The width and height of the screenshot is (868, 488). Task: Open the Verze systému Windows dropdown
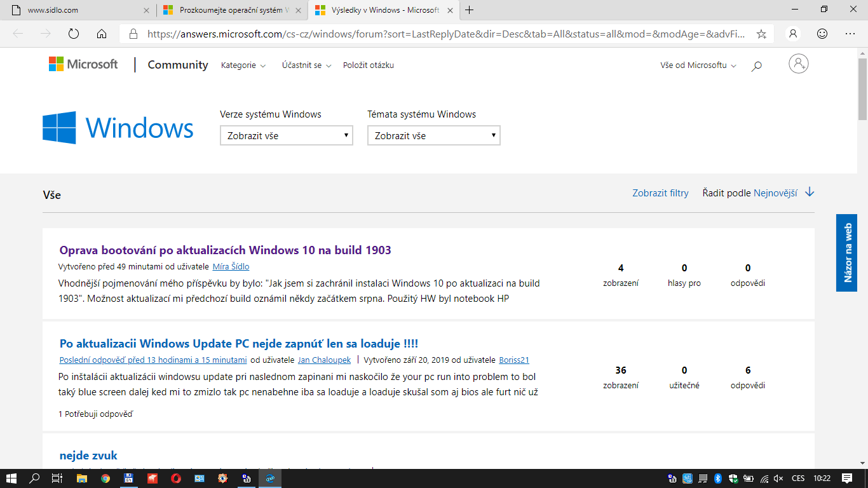click(286, 135)
